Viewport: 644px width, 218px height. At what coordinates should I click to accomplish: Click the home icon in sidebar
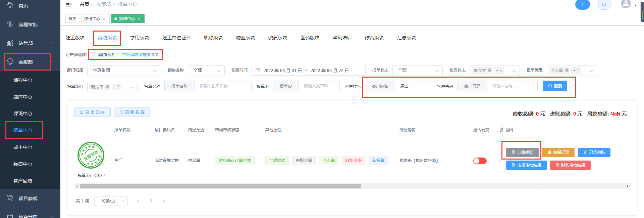pos(10,5)
